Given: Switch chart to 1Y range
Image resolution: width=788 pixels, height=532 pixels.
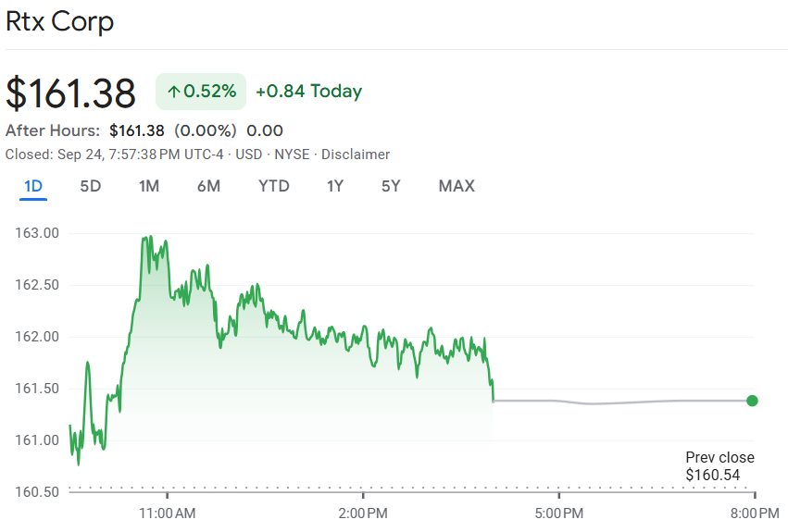Looking at the screenshot, I should [335, 186].
